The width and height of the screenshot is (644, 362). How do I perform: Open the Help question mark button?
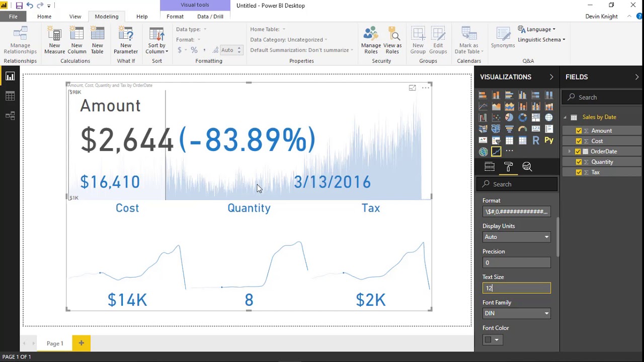[639, 17]
